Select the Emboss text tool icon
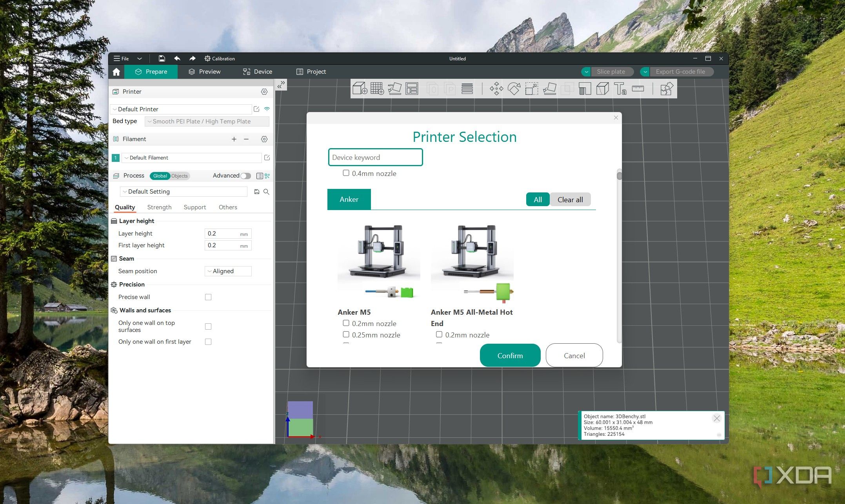The height and width of the screenshot is (504, 845). click(620, 89)
